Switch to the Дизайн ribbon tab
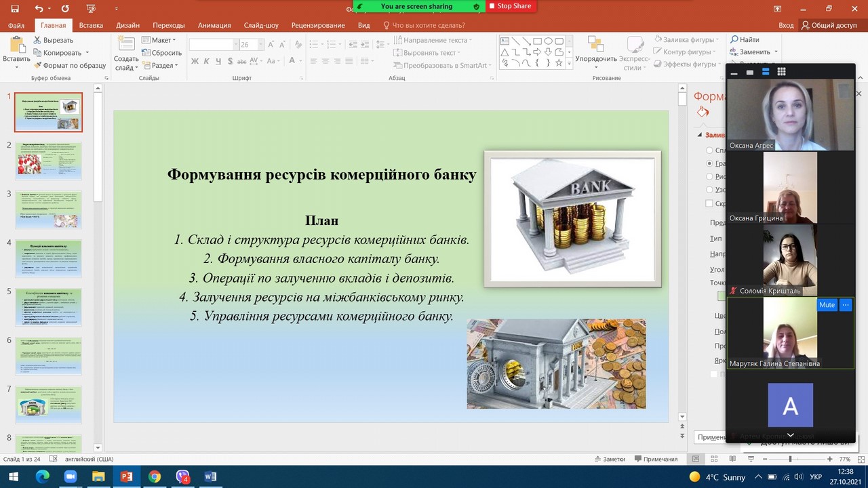The height and width of the screenshot is (488, 868). [127, 25]
